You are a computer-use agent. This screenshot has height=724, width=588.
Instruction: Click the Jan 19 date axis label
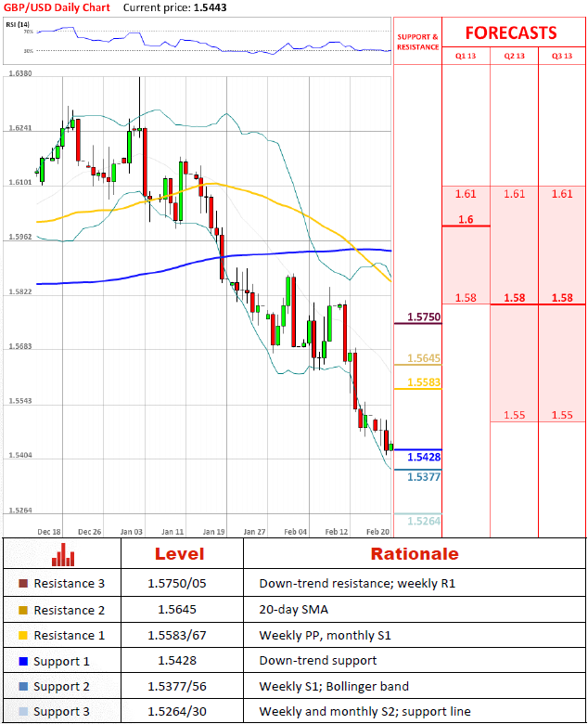pos(213,532)
